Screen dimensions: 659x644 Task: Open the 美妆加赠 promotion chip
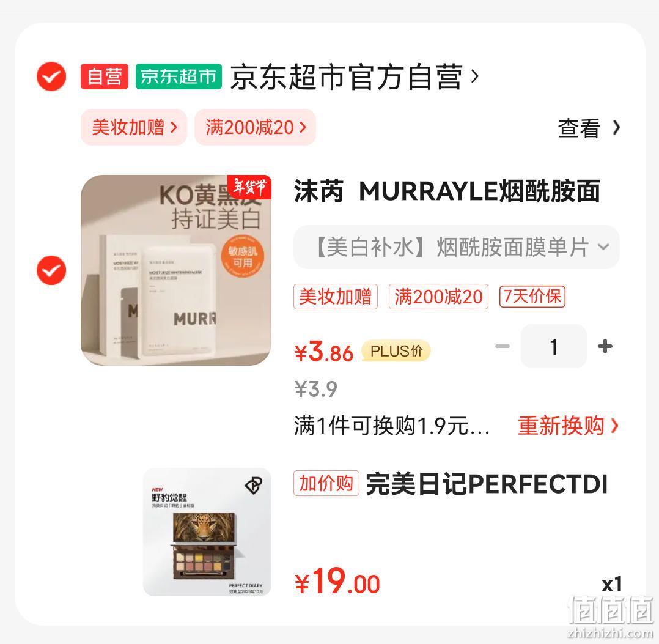[134, 127]
